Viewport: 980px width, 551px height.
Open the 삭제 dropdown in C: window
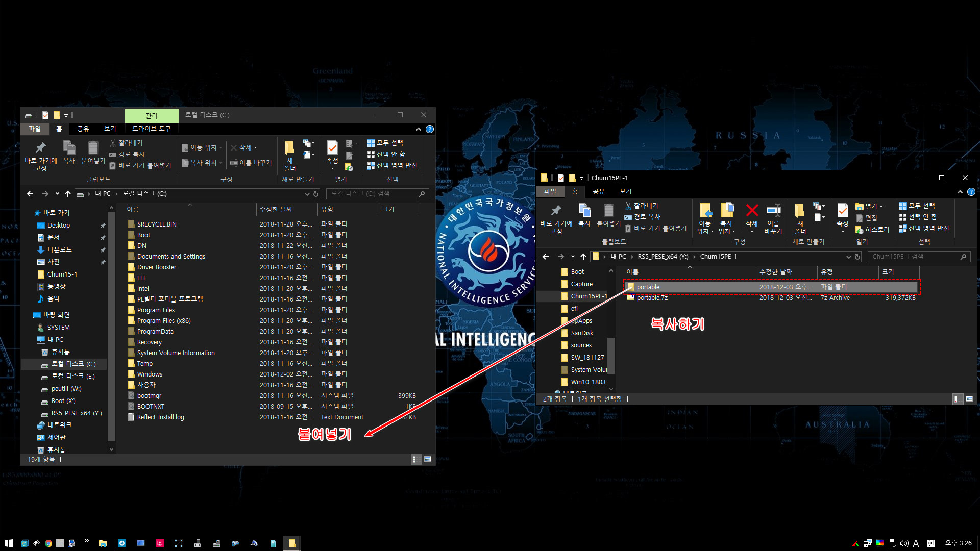coord(244,147)
